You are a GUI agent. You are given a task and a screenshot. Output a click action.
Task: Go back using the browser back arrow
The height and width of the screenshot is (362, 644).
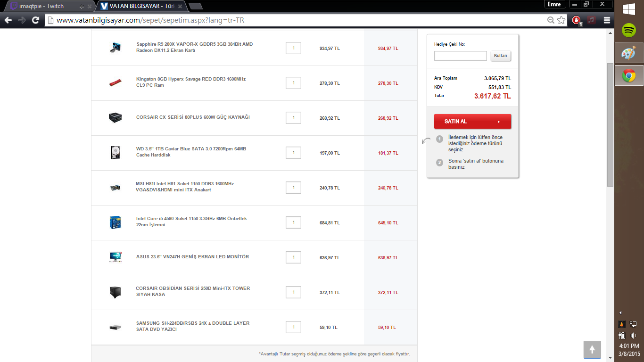8,20
